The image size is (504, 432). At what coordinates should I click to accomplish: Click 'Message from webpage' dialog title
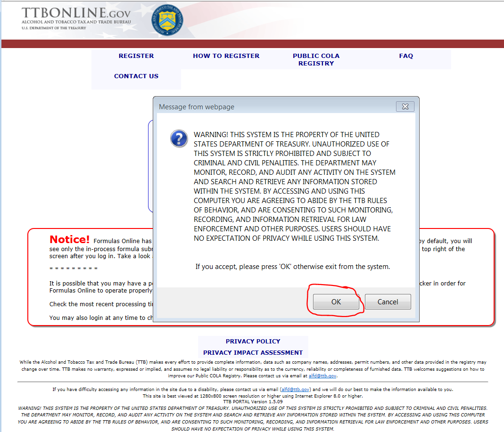coord(197,107)
